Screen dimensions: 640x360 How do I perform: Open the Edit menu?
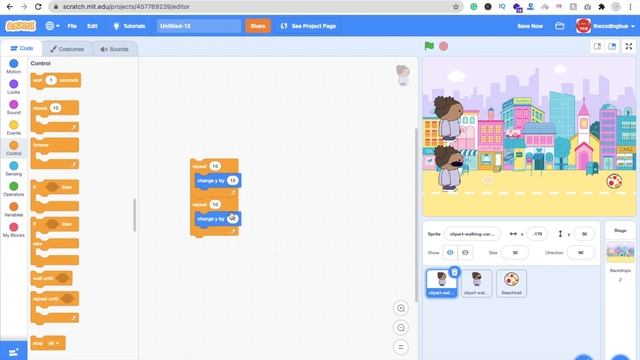(x=92, y=26)
